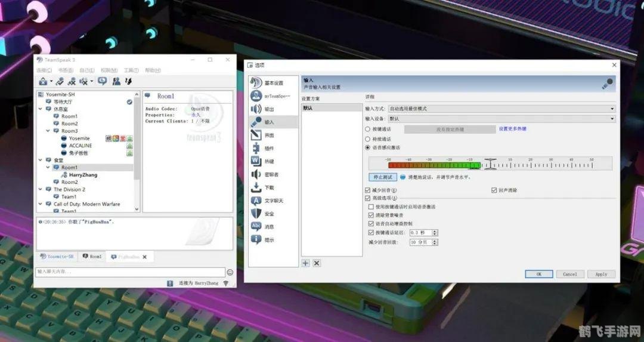This screenshot has height=342, width=644.
Task: Collapse the 休息室 channel group
Action: click(x=41, y=109)
